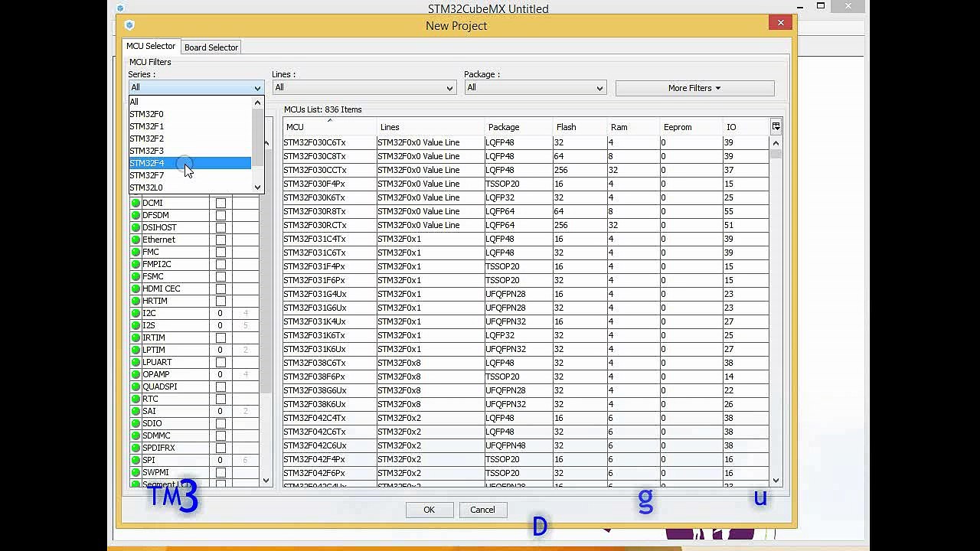980x551 pixels.
Task: Tick the DFSDM peripheral checkbox
Action: click(220, 215)
